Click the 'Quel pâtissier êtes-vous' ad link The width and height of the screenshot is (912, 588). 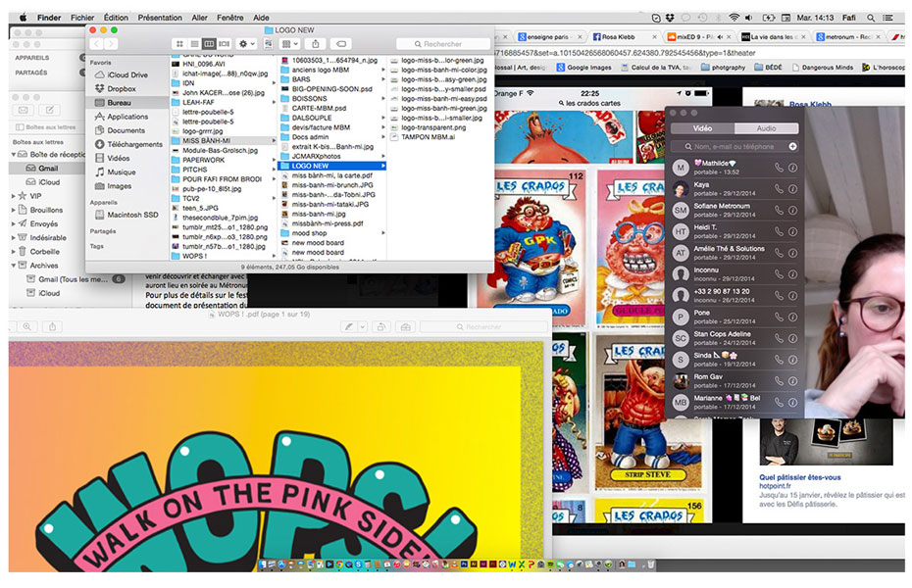800,477
